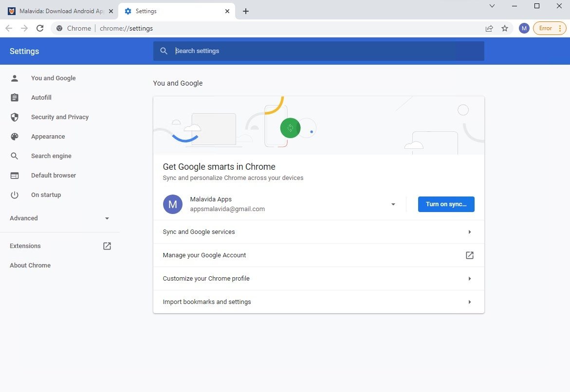Image resolution: width=570 pixels, height=392 pixels.
Task: Open About Chrome page
Action: point(30,265)
